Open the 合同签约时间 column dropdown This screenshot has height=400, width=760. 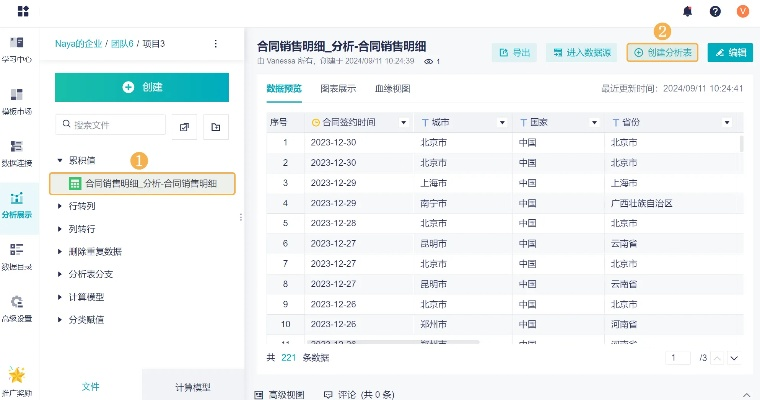(x=404, y=122)
